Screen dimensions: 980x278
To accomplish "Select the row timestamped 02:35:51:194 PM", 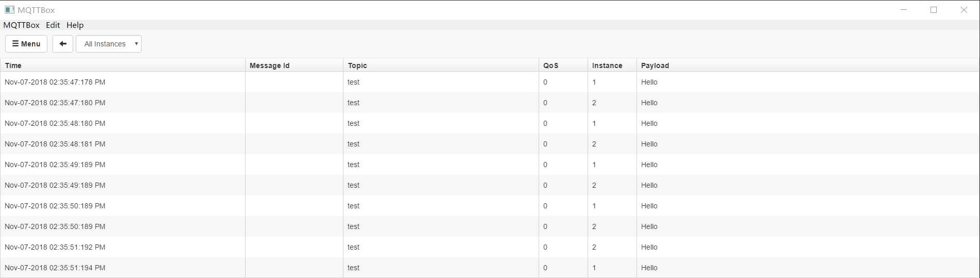I will [490, 268].
